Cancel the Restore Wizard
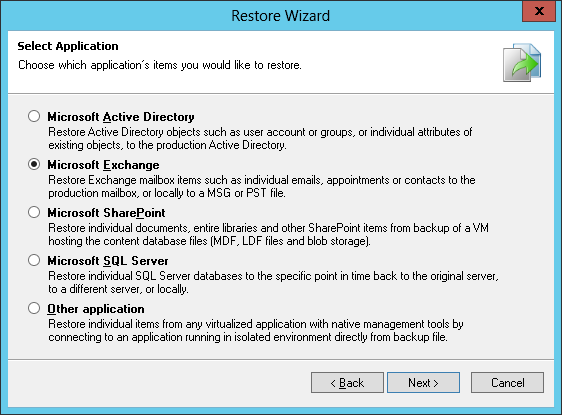 (x=507, y=382)
